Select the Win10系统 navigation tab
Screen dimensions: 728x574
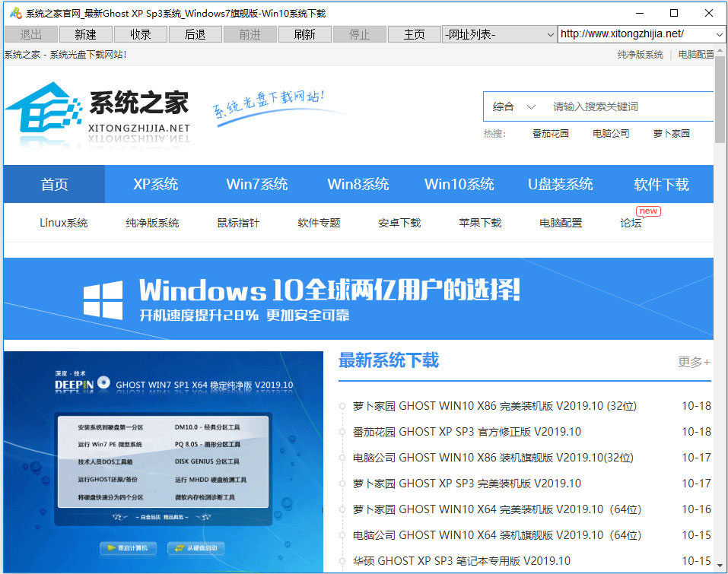pyautogui.click(x=459, y=184)
